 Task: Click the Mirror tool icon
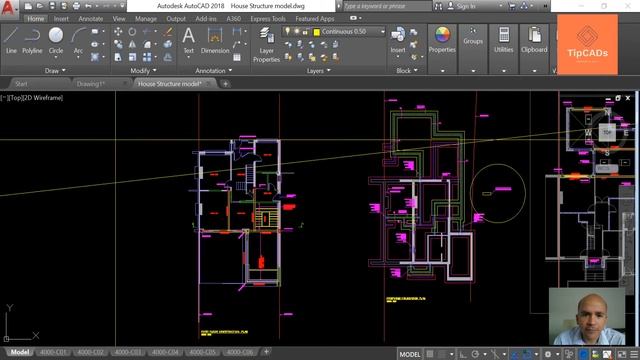click(x=132, y=44)
